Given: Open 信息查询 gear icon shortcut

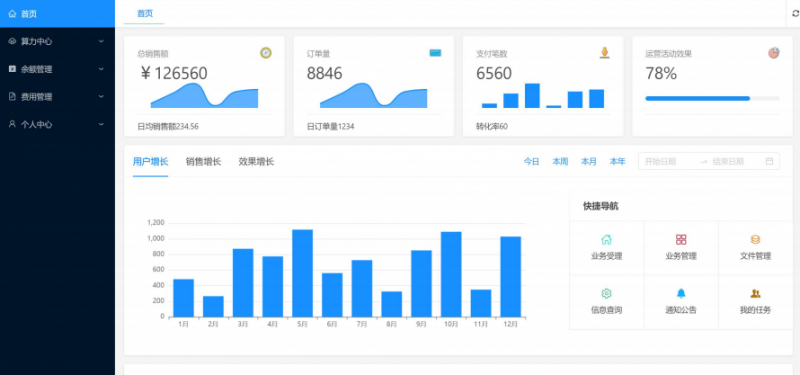Looking at the screenshot, I should (x=607, y=293).
